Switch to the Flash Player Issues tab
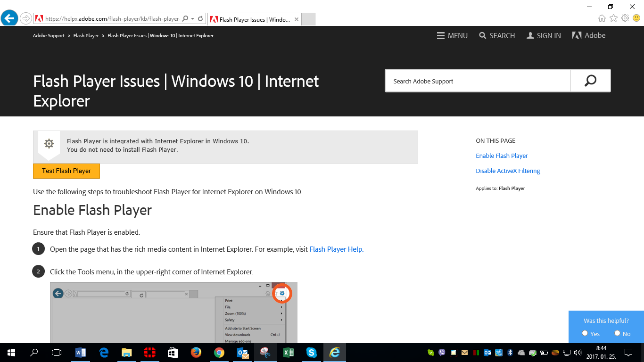The image size is (644, 362). click(254, 19)
